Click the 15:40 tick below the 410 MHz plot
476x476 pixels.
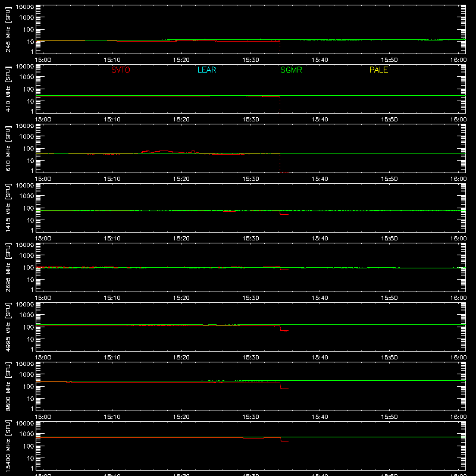(320, 120)
